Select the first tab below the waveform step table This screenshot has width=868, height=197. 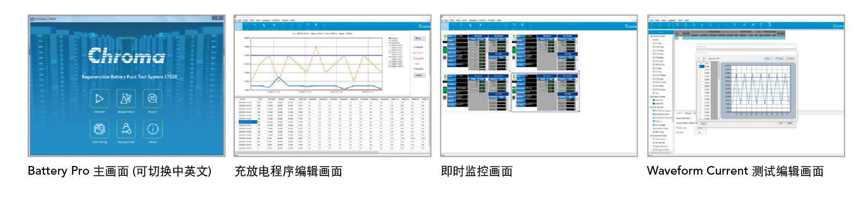point(680,113)
